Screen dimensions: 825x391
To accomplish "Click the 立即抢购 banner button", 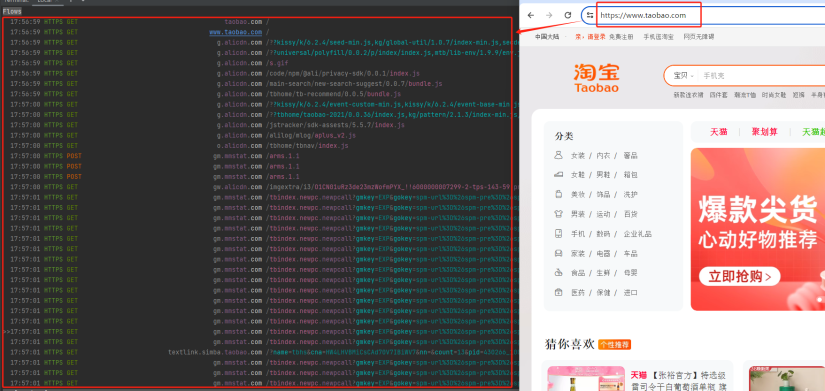I will 739,276.
